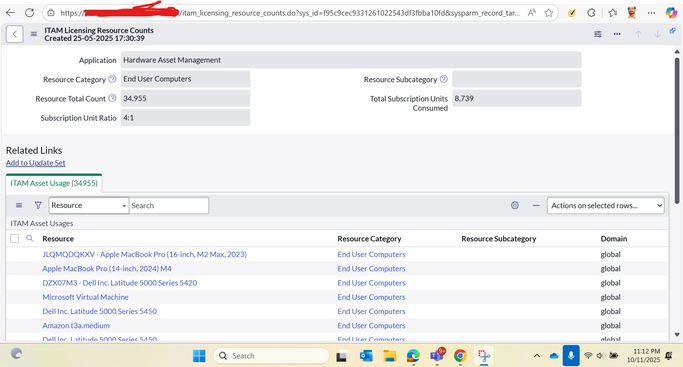Viewport: 683px width, 367px height.
Task: Check the select-all rows checkbox
Action: pyautogui.click(x=14, y=239)
